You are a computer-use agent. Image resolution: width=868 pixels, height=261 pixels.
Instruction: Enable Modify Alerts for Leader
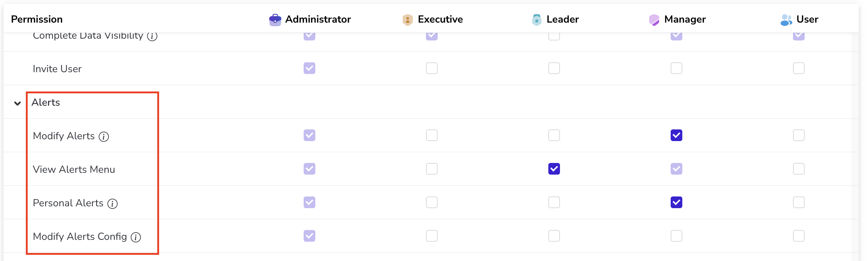click(554, 136)
